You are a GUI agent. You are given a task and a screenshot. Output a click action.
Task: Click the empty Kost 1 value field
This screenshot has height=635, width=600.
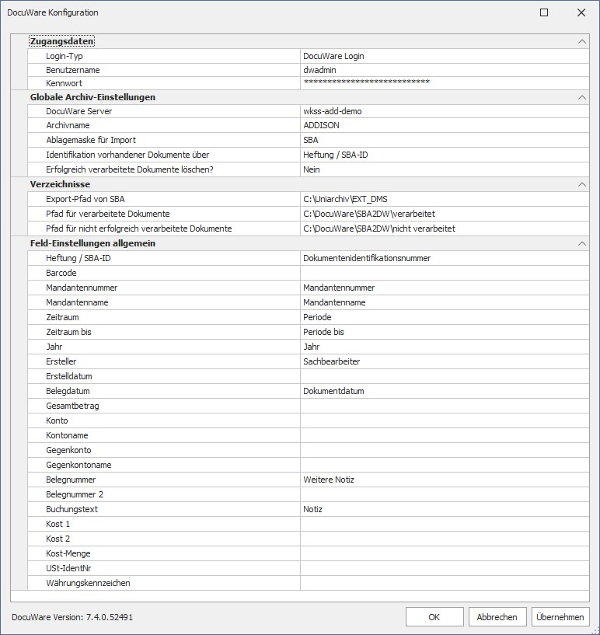coord(445,524)
